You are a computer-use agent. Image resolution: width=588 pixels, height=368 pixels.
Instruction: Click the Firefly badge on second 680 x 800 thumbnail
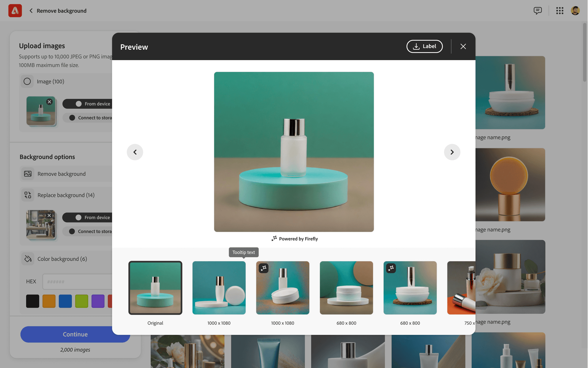(391, 268)
